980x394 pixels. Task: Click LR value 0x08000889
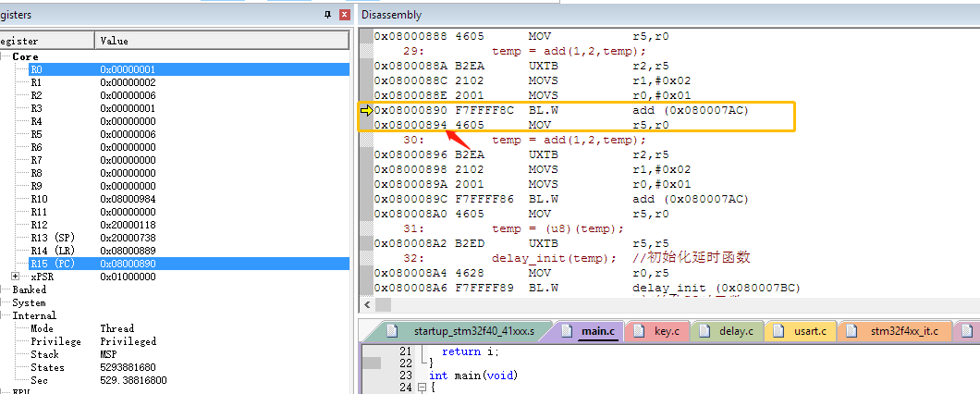(x=129, y=251)
